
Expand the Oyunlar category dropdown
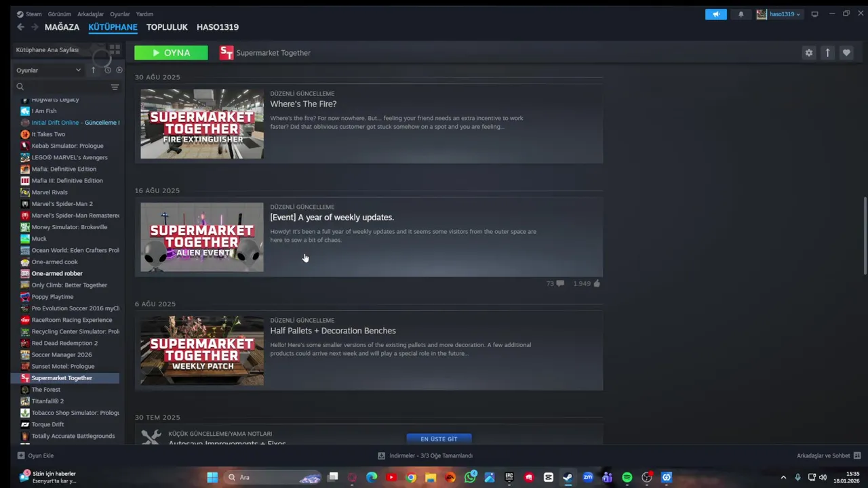coord(49,70)
